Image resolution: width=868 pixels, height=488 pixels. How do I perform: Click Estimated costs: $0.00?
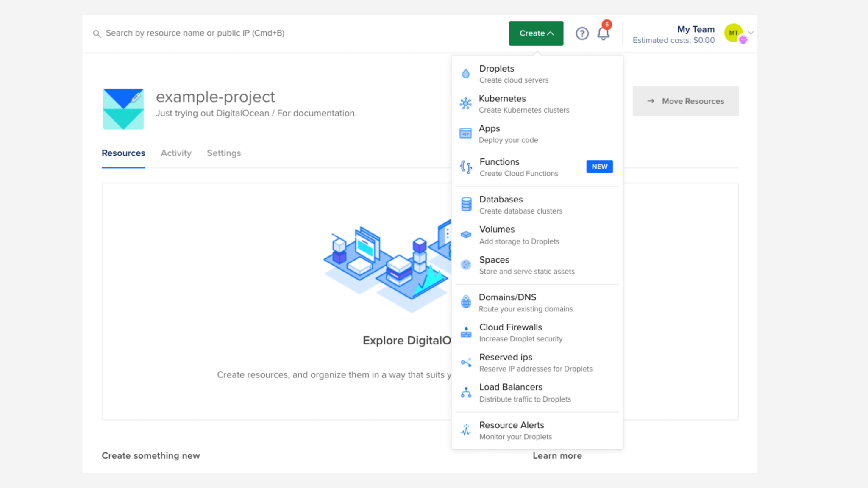pyautogui.click(x=673, y=40)
